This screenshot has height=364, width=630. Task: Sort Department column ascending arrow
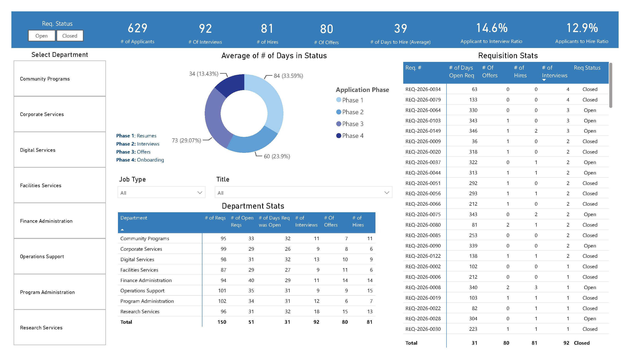pyautogui.click(x=122, y=230)
